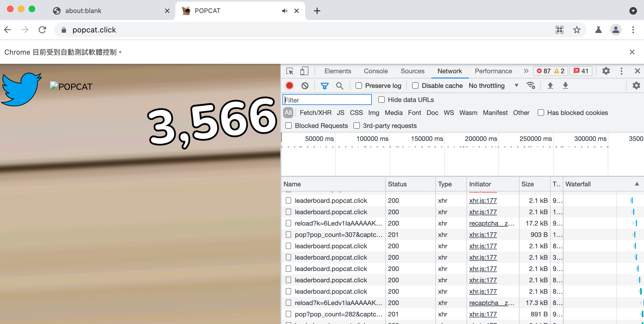Click the red record network log button
The image size is (644, 324).
[x=290, y=86]
